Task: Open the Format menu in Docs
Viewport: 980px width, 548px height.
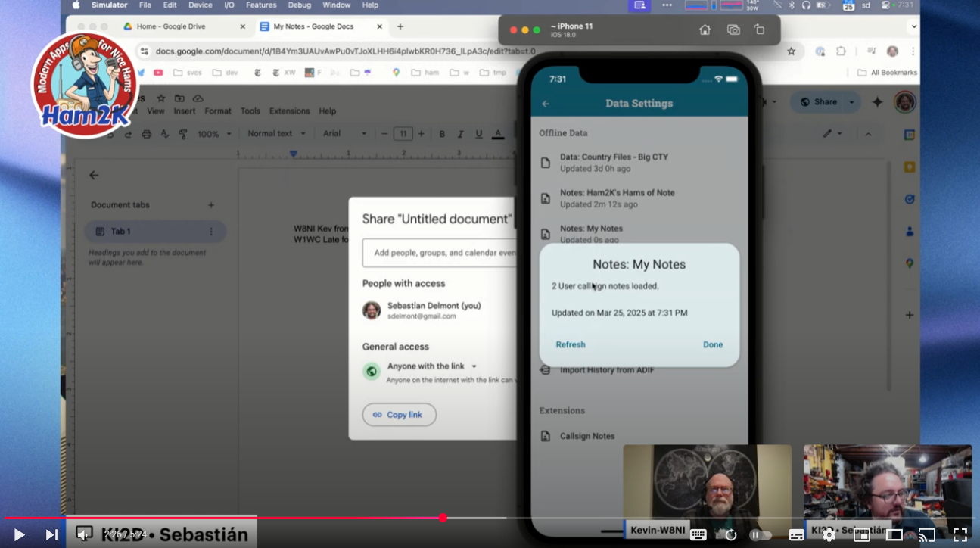Action: 218,111
